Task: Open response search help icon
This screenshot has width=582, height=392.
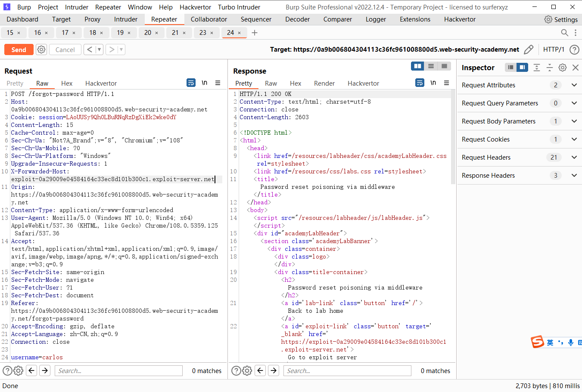Action: pos(236,370)
